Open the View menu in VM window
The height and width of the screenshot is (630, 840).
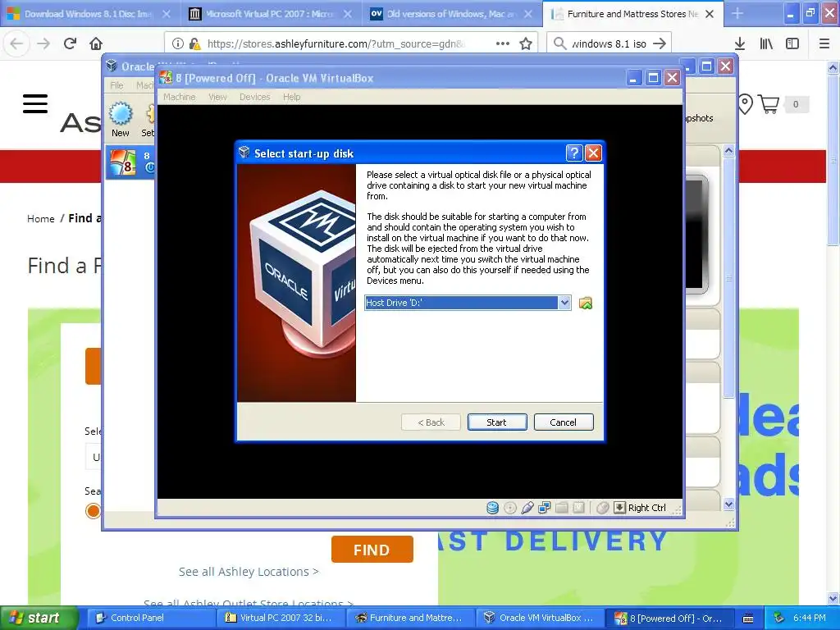[217, 97]
